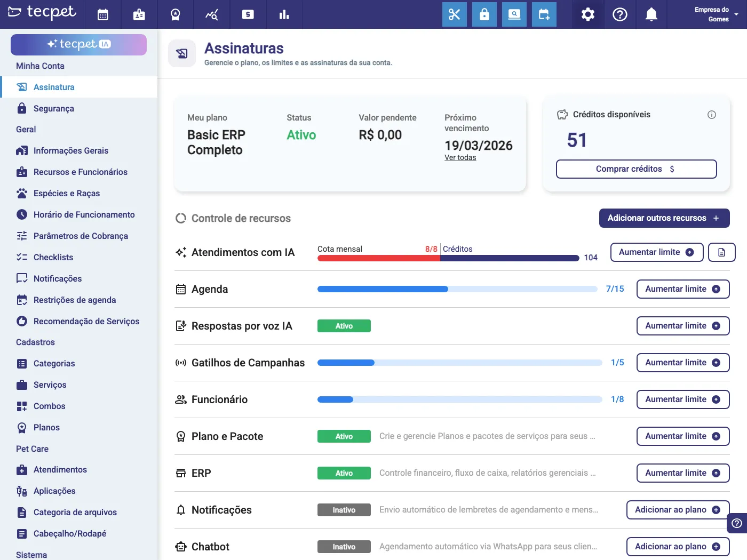
Task: Click Aumentar limite for Plano e Pacote
Action: click(683, 436)
